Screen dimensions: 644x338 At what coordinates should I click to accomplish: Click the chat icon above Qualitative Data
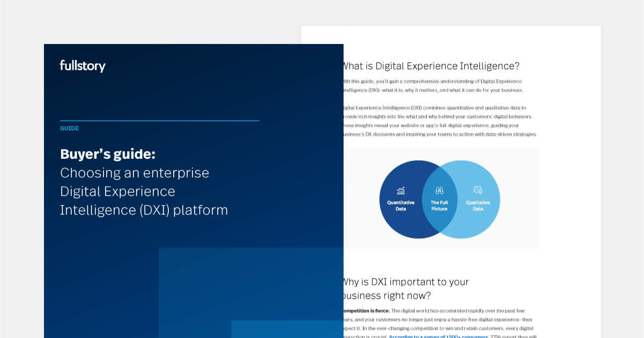coord(478,190)
